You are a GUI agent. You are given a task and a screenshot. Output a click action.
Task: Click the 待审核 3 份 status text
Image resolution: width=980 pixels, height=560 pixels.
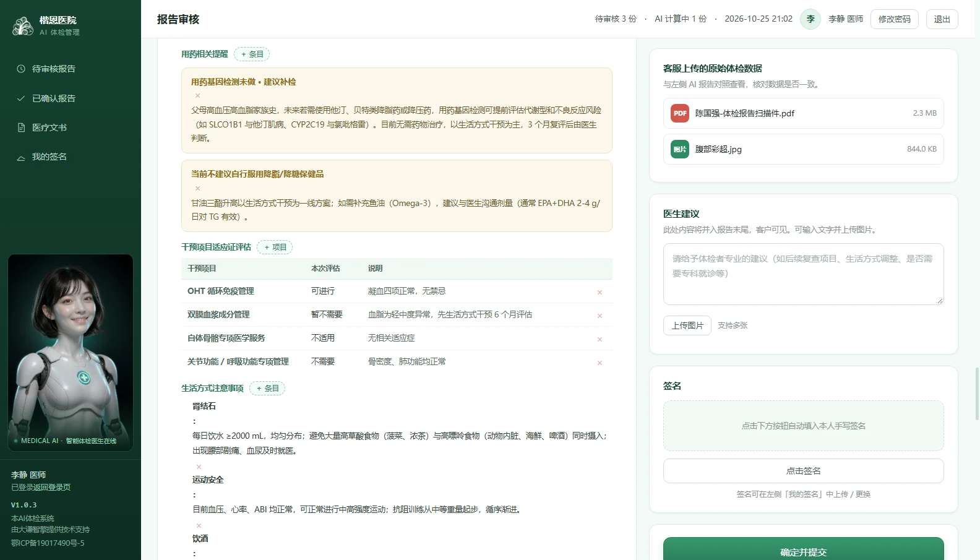coord(616,19)
